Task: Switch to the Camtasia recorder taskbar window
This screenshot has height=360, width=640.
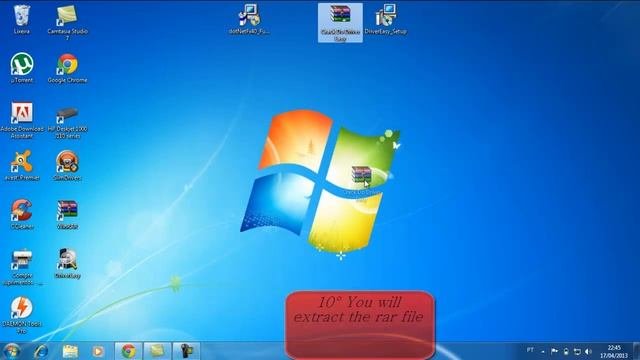Action: click(x=186, y=351)
